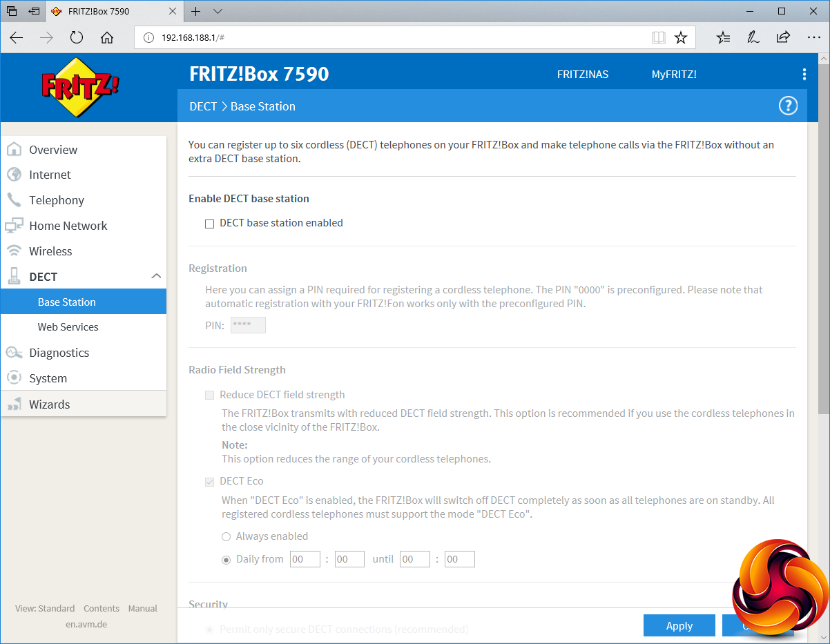Refresh the page in the browser
830x644 pixels.
tap(77, 38)
